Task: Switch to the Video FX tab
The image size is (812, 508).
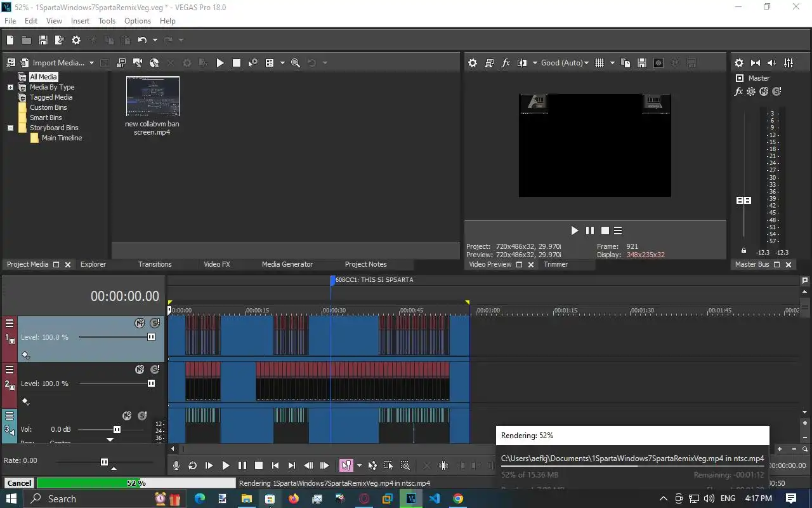Action: click(217, 264)
